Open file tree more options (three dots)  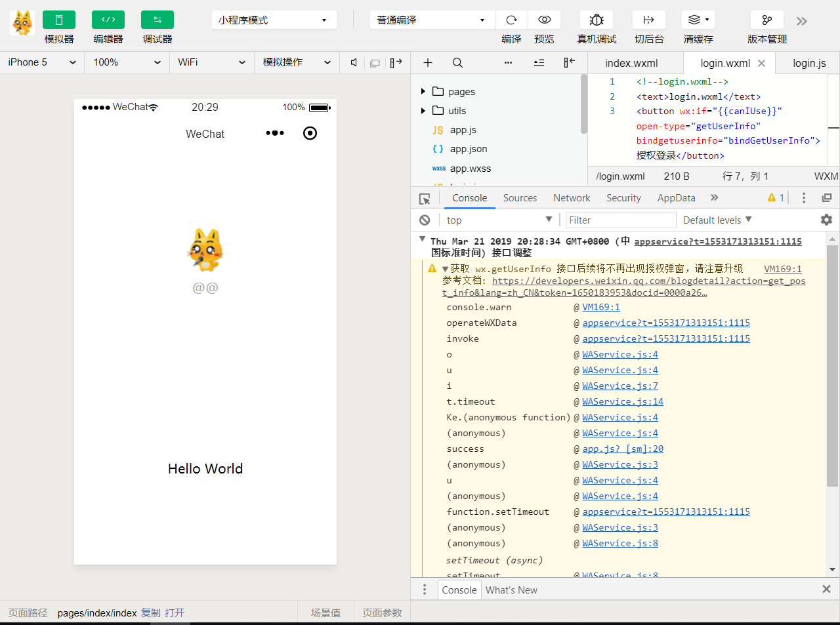click(508, 62)
